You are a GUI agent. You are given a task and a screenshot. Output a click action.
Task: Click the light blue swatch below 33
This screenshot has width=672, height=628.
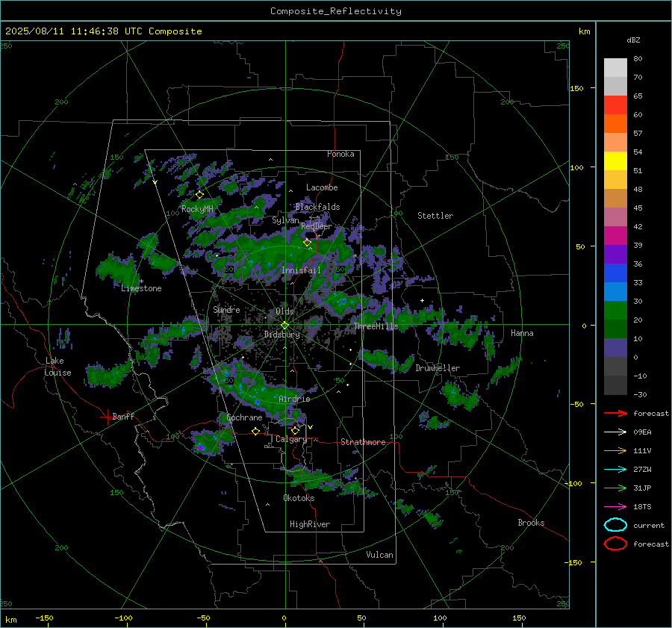click(615, 291)
